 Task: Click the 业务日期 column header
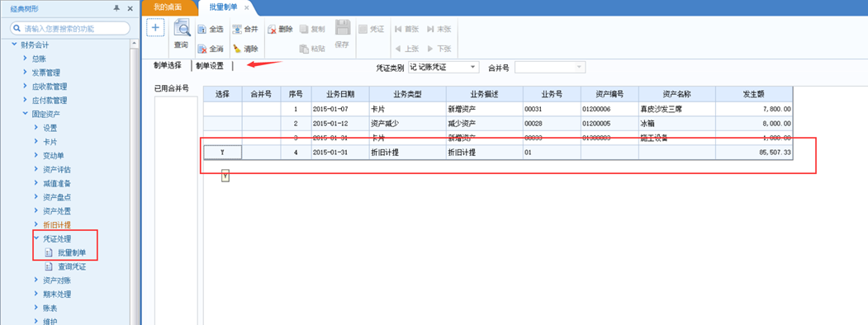tap(340, 94)
